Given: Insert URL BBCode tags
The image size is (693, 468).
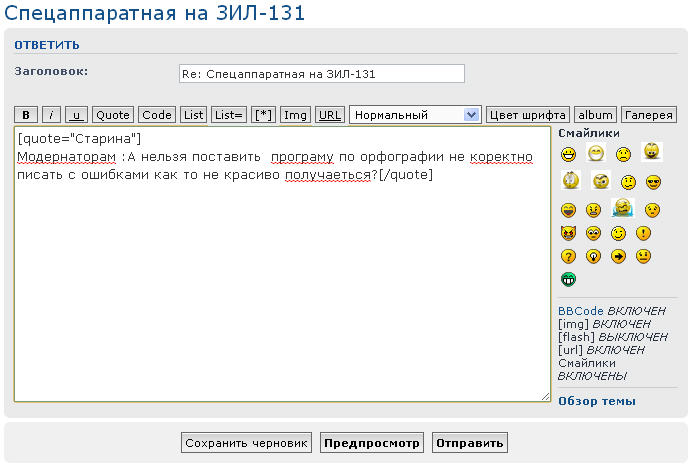Looking at the screenshot, I should pyautogui.click(x=330, y=115).
